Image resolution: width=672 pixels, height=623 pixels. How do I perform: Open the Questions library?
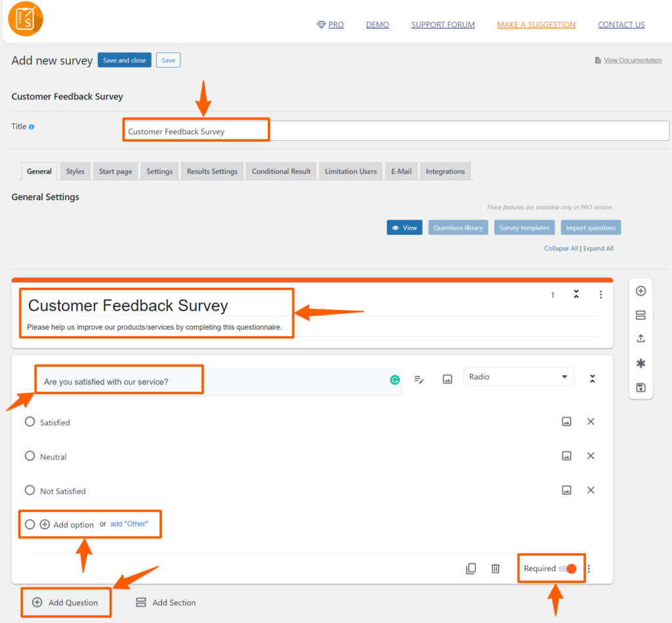coord(458,228)
